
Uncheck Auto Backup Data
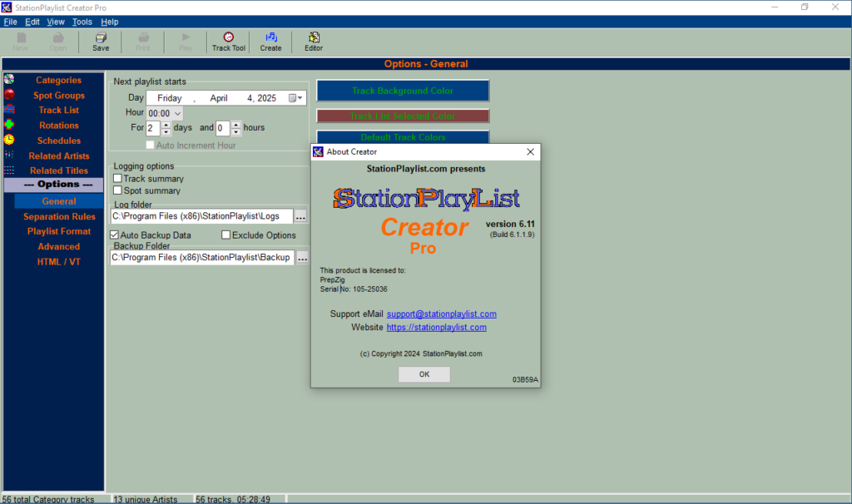(114, 235)
